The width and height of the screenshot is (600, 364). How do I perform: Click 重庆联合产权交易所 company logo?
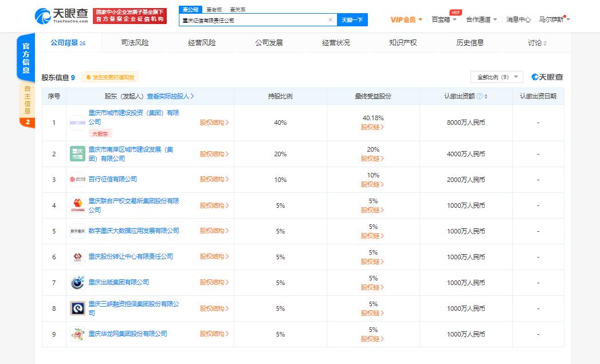coord(77,205)
